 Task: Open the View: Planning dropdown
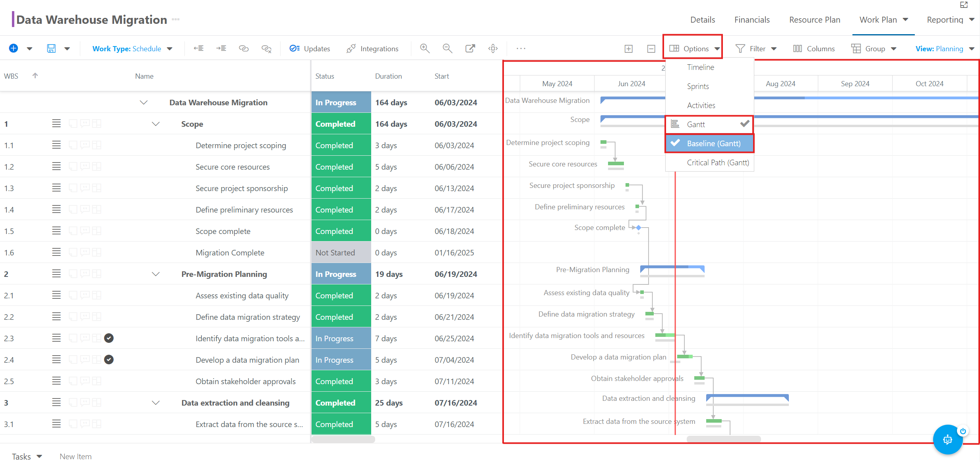945,48
